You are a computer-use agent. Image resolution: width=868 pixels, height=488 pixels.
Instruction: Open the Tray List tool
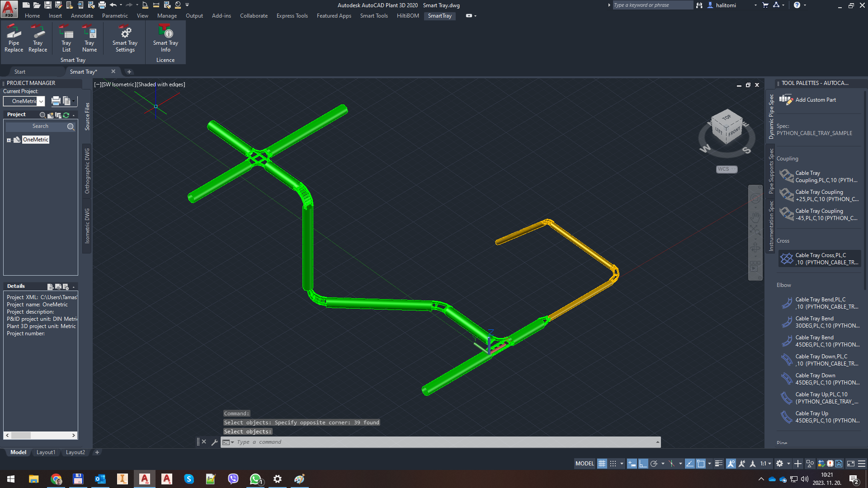click(x=66, y=38)
